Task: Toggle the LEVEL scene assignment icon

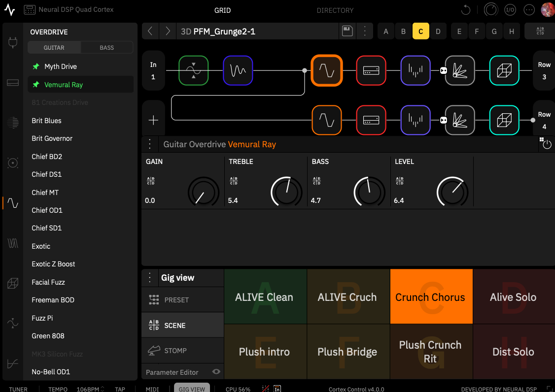Action: (x=400, y=181)
